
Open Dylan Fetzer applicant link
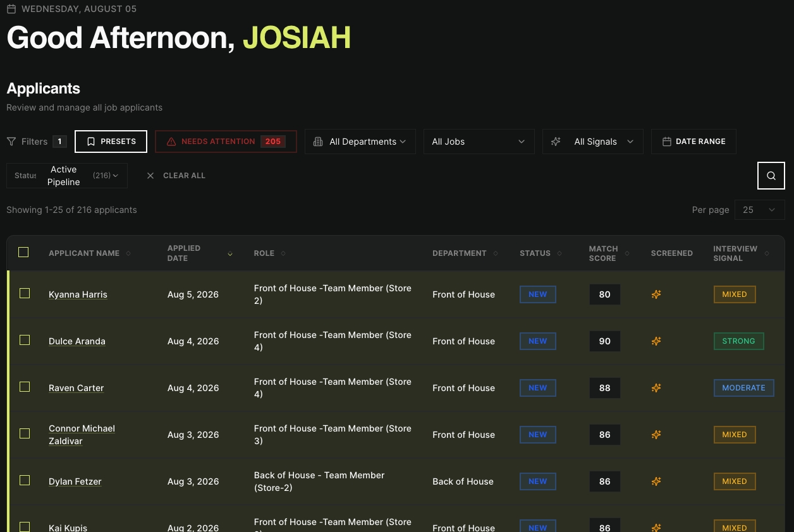pyautogui.click(x=75, y=481)
